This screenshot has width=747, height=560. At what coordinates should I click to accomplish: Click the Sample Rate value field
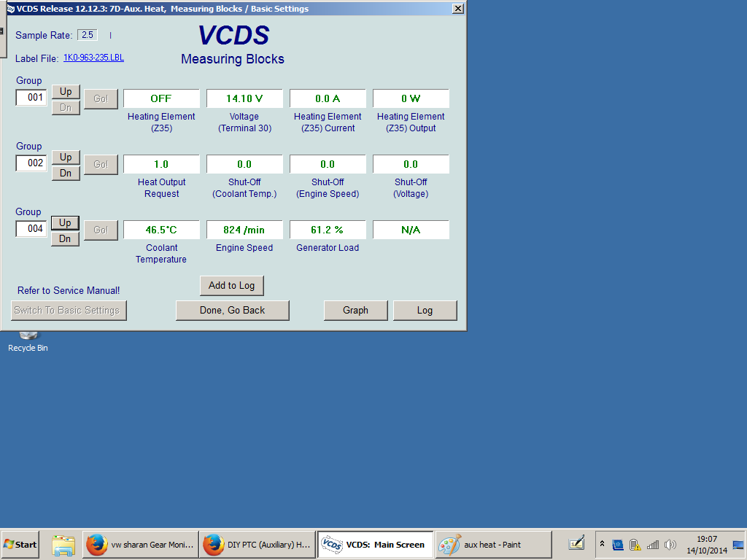coord(88,35)
